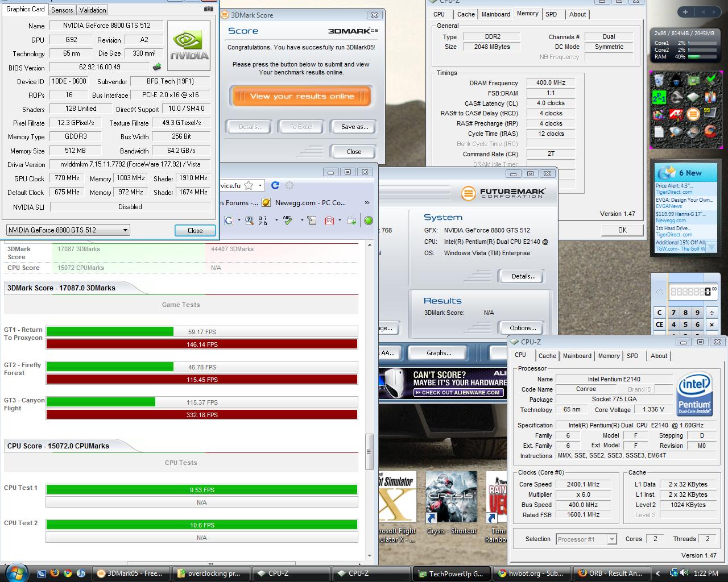Screen dimensions: 728x582
Task: Click the volume speaker tray icon
Action: click(684, 573)
